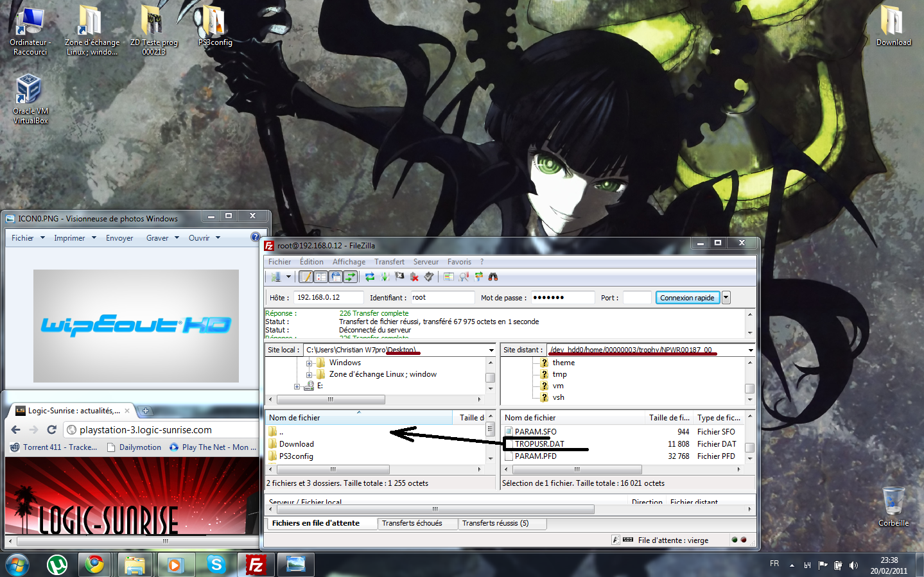
Task: Toggle the remote directory tree display
Action: point(335,277)
